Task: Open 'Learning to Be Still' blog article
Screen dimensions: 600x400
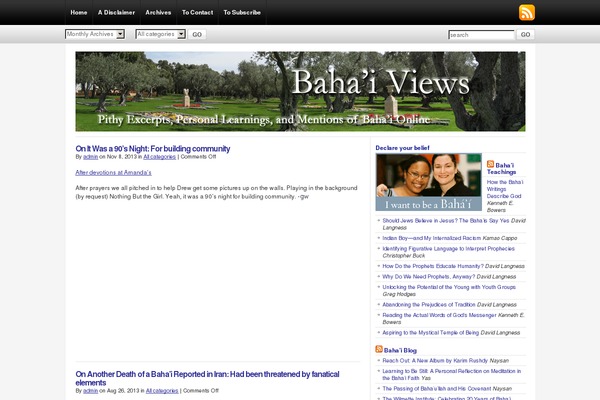Action: tap(452, 374)
